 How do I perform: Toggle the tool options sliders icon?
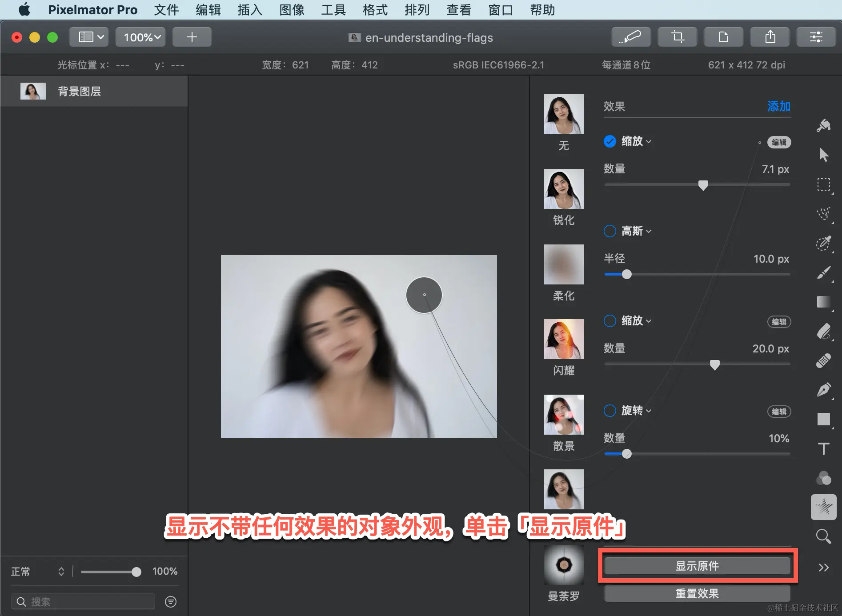coord(816,37)
